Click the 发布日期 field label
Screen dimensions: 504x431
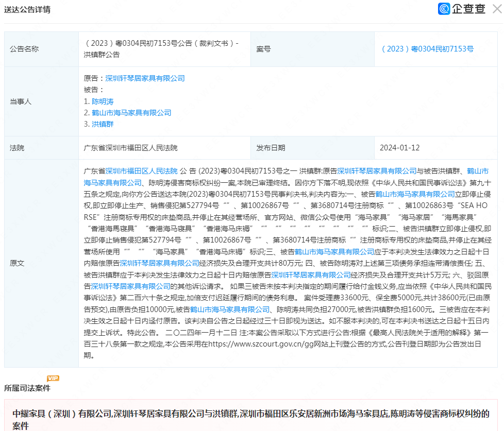click(271, 148)
